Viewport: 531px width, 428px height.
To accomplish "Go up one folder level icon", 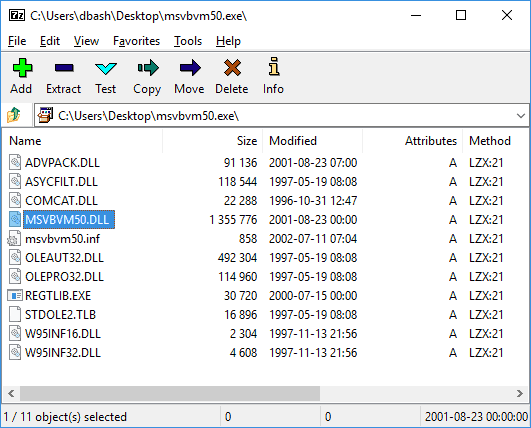I will [14, 115].
